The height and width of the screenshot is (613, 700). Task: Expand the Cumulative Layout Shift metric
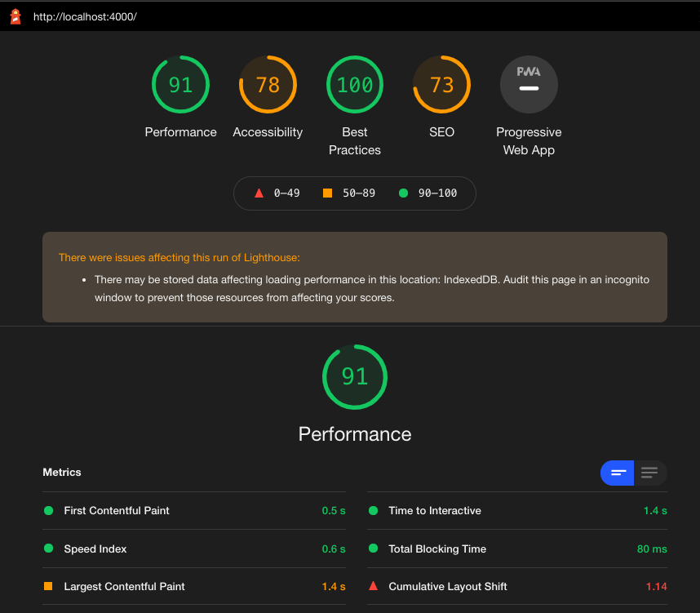(517, 586)
